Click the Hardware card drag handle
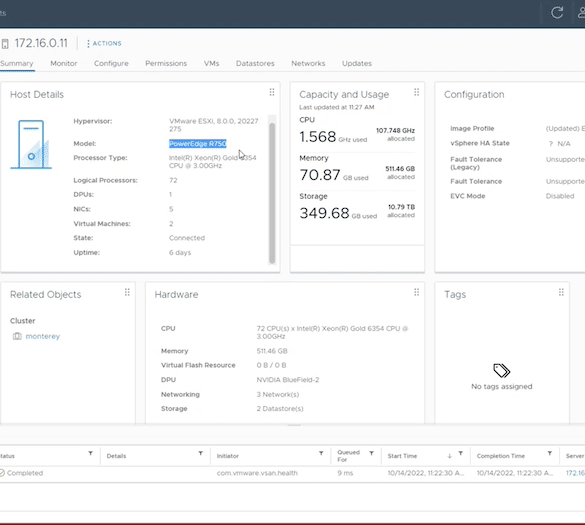585x525 pixels. pyautogui.click(x=417, y=292)
